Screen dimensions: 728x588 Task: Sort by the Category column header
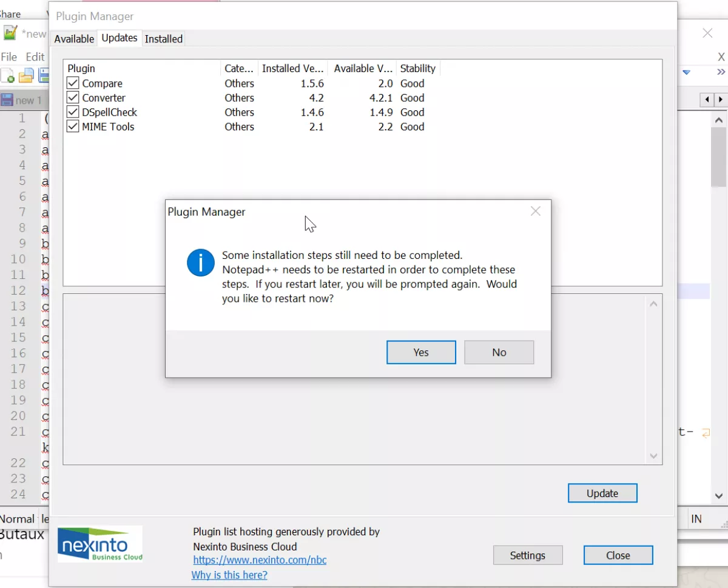[x=240, y=68]
